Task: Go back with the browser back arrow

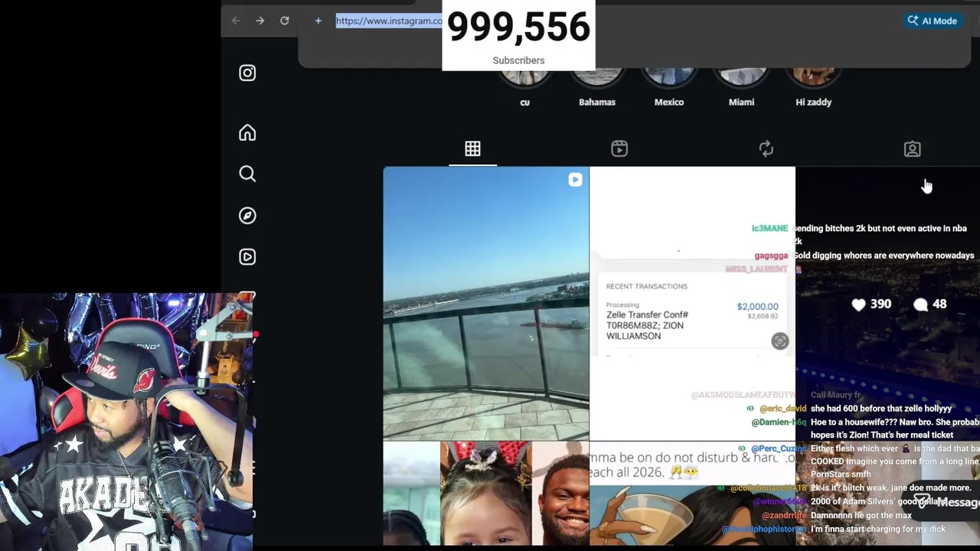Action: (236, 21)
